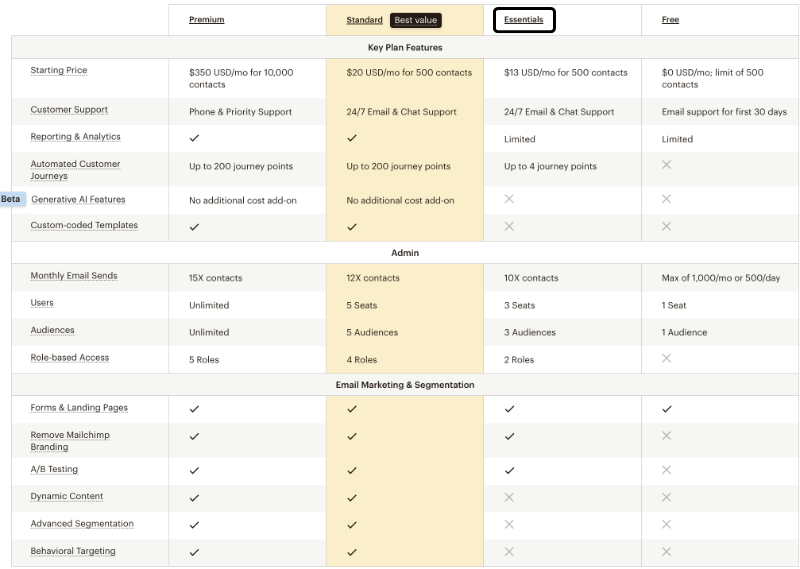The image size is (800, 569).
Task: Open the Standard plan link
Action: pos(364,20)
